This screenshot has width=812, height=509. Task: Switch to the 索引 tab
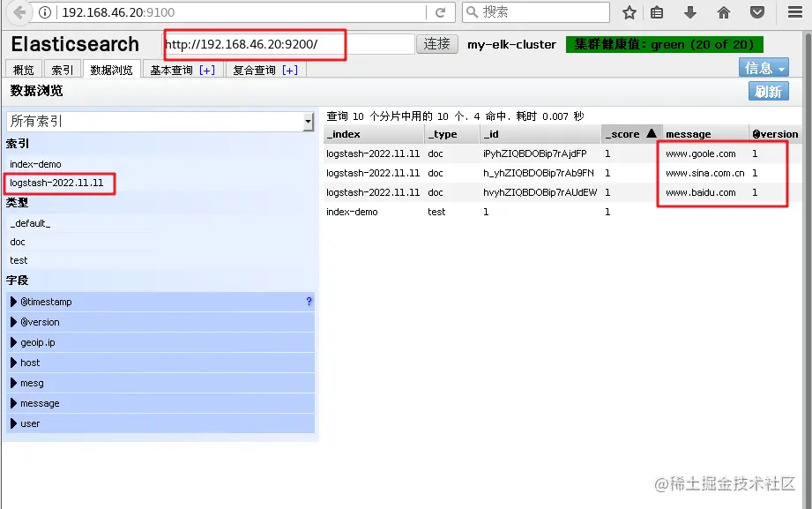tap(62, 69)
